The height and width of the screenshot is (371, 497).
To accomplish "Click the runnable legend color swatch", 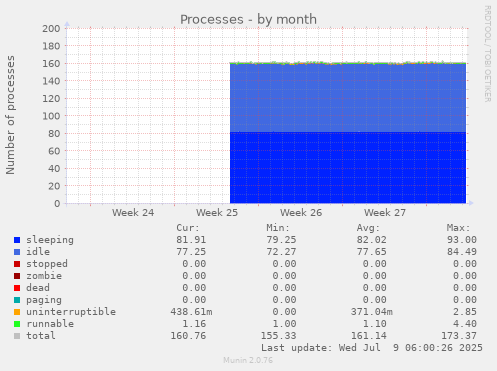I will point(17,324).
